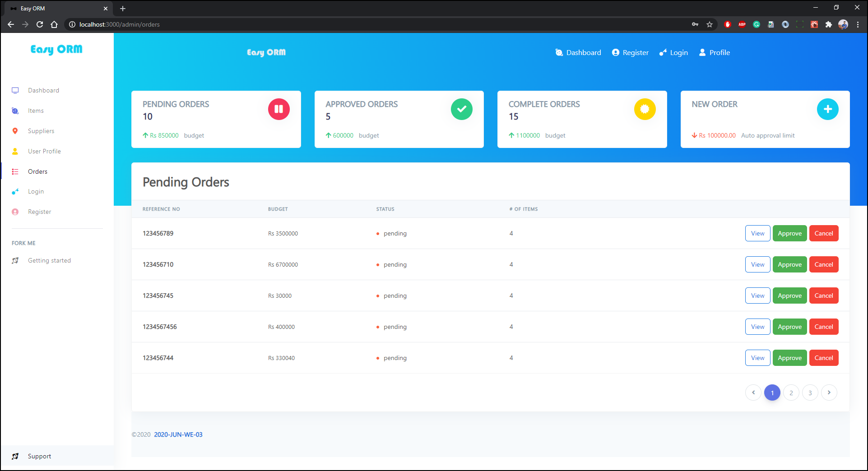Approve order 123456789
Screen dimensions: 868x471
(x=789, y=233)
